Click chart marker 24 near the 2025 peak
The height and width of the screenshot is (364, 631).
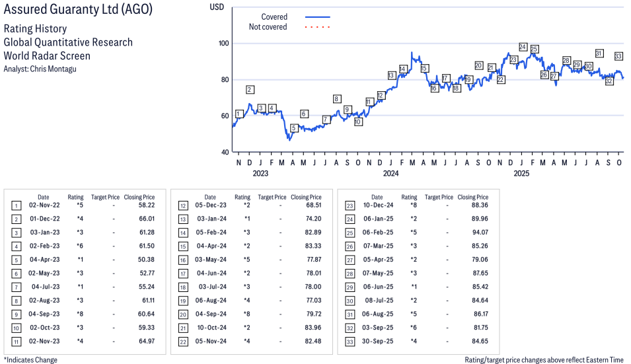click(523, 47)
